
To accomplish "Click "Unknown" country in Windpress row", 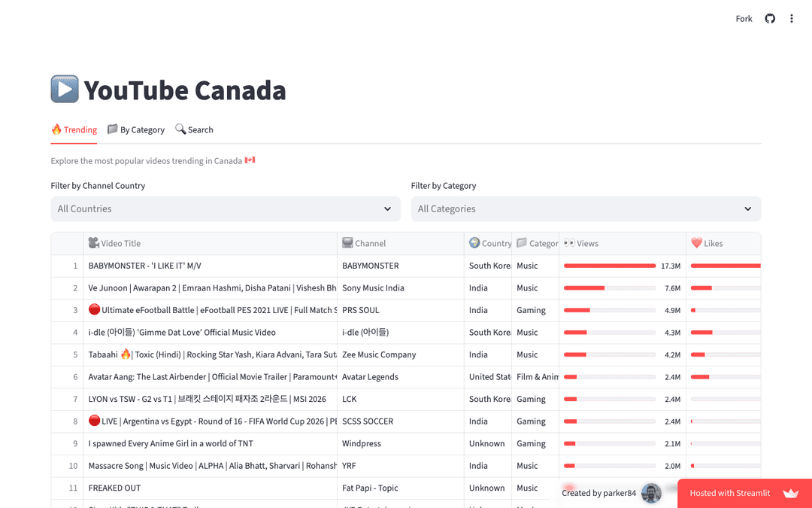I will pyautogui.click(x=488, y=443).
